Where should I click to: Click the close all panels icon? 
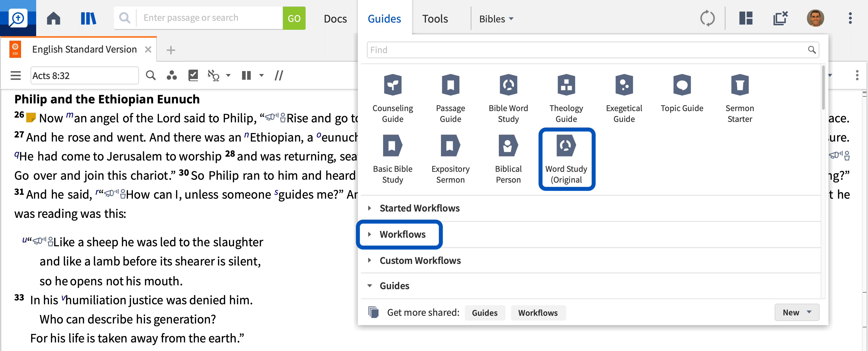click(x=780, y=18)
